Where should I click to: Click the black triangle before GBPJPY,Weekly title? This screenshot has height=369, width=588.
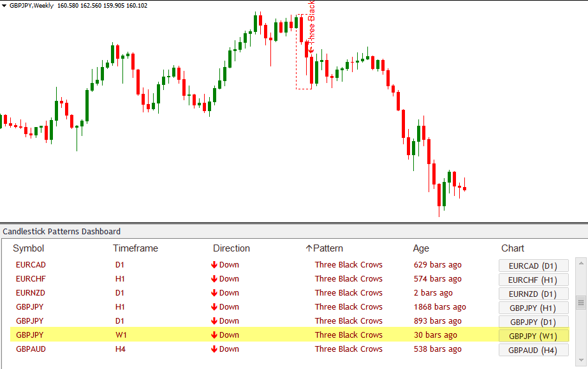4,6
